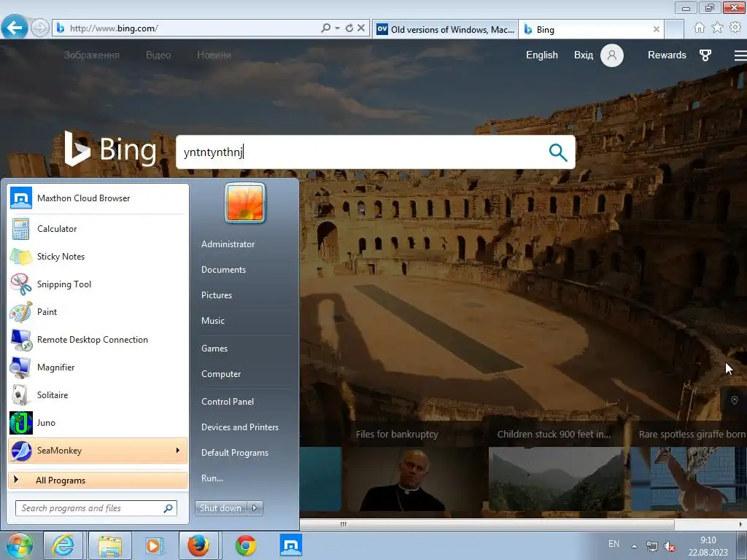Expand All Programs in Start menu
747x560 pixels.
(x=98, y=480)
